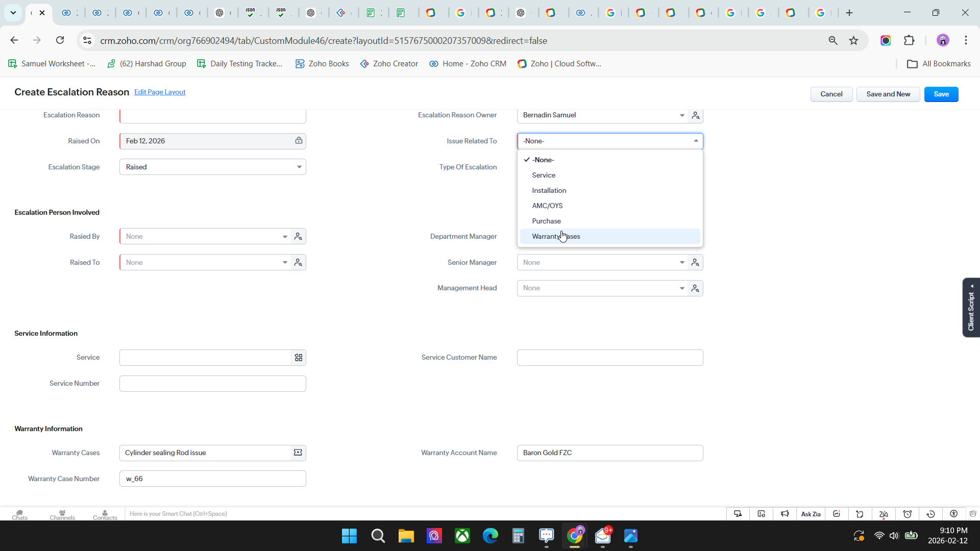Open reminders alarm clock icon
The width and height of the screenshot is (980, 551).
(x=908, y=514)
